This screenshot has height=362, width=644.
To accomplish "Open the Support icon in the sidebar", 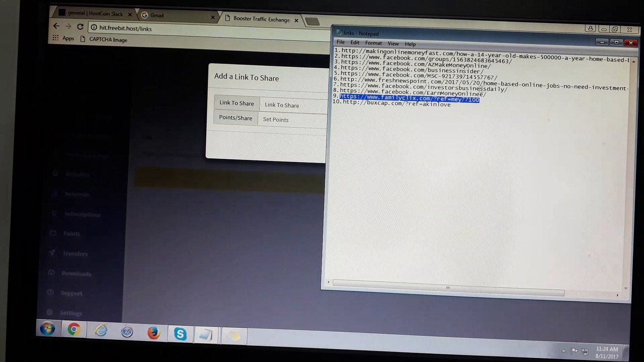I will (50, 292).
